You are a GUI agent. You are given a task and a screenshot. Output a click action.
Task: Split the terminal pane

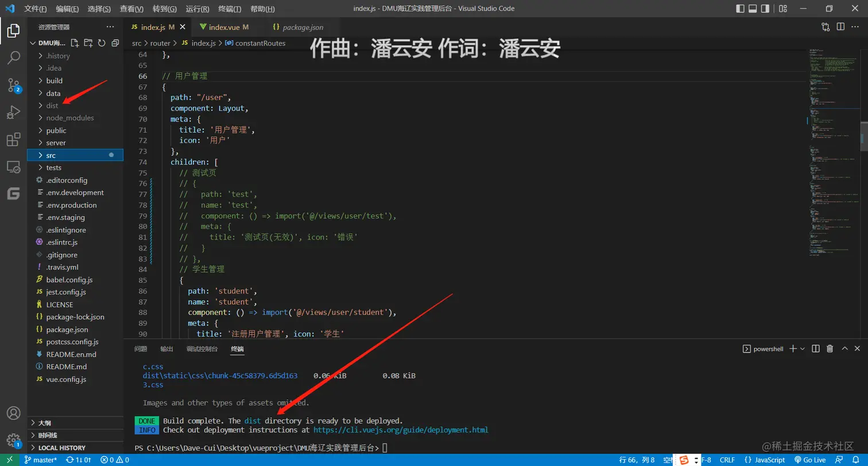coord(816,349)
